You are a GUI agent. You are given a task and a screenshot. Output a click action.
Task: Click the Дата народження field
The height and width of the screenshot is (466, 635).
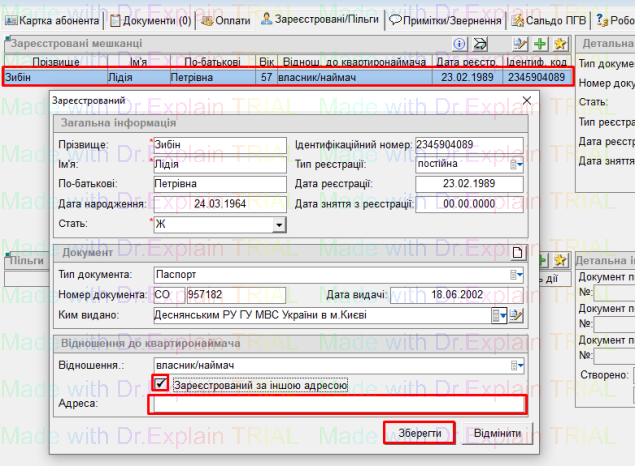coord(218,204)
